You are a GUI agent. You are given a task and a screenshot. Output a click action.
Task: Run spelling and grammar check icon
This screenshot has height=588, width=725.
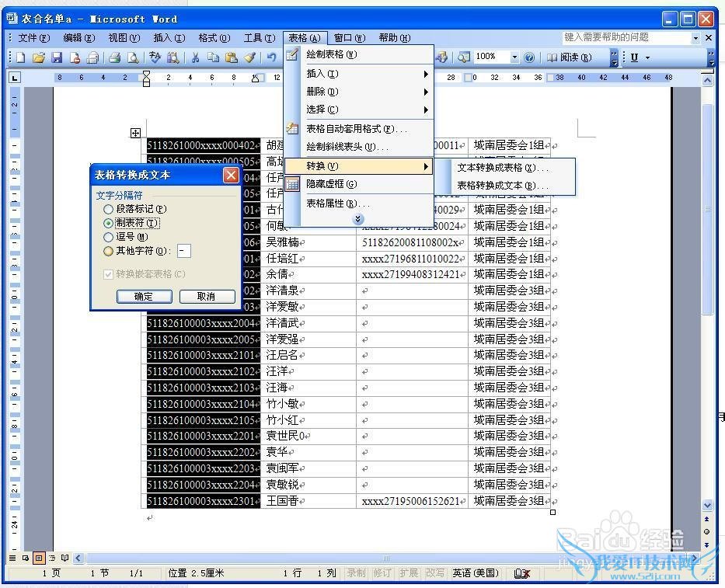[x=155, y=57]
